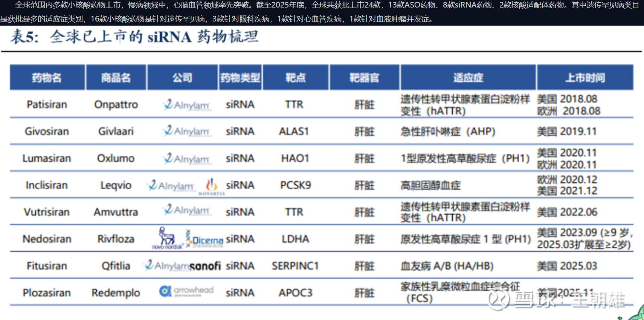Screen dimensions: 644x320
Task: Click the Novo Nordisk logo beside Rivfloza
Action: (167, 238)
